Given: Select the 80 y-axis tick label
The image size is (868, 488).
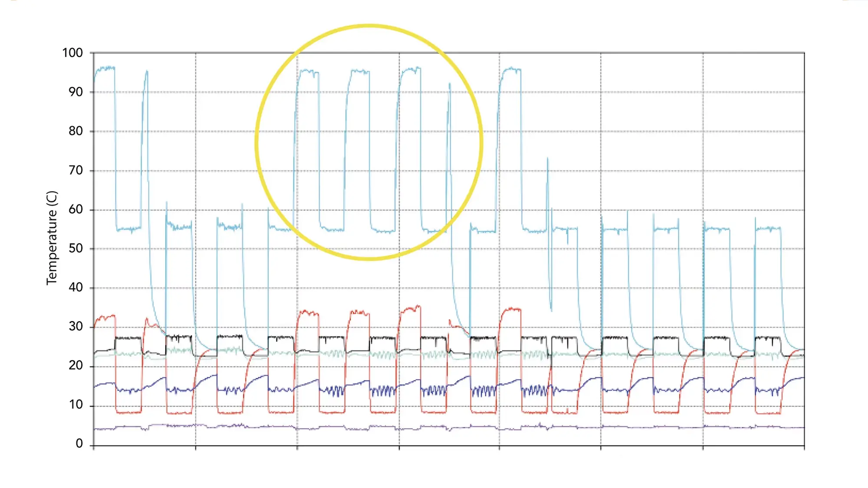Looking at the screenshot, I should tap(76, 131).
